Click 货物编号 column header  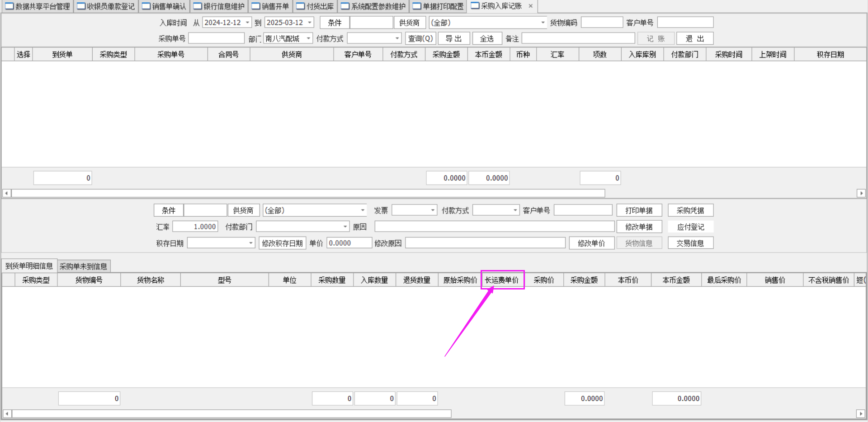click(89, 280)
